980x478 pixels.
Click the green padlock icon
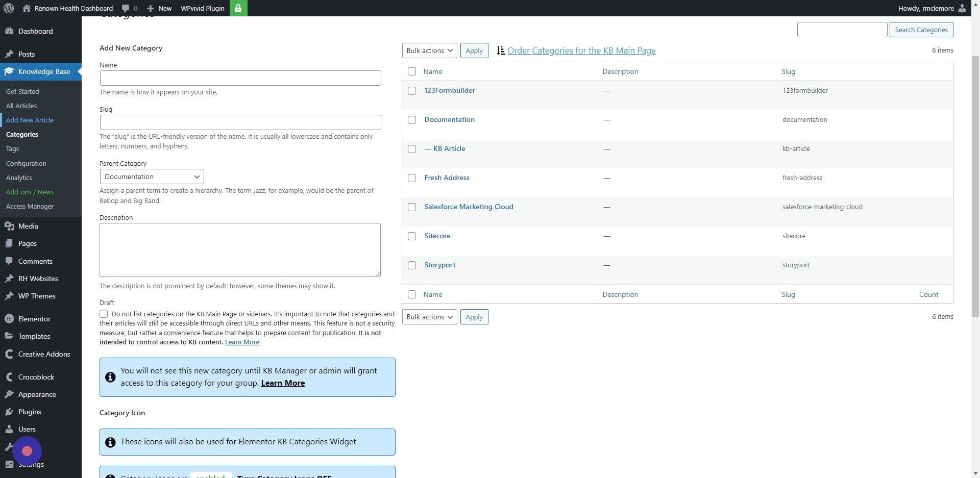point(238,8)
